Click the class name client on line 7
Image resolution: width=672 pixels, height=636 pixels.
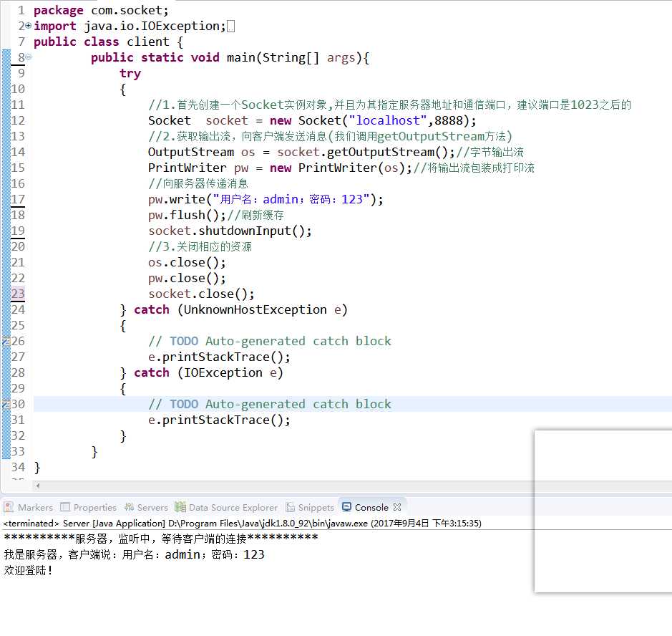coord(148,42)
